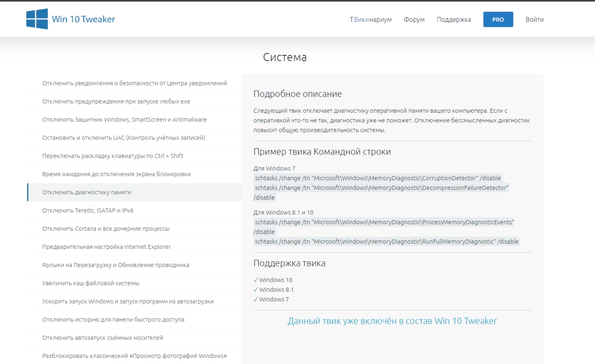Go to the Форум page
Image resolution: width=595 pixels, height=364 pixels.
[414, 19]
